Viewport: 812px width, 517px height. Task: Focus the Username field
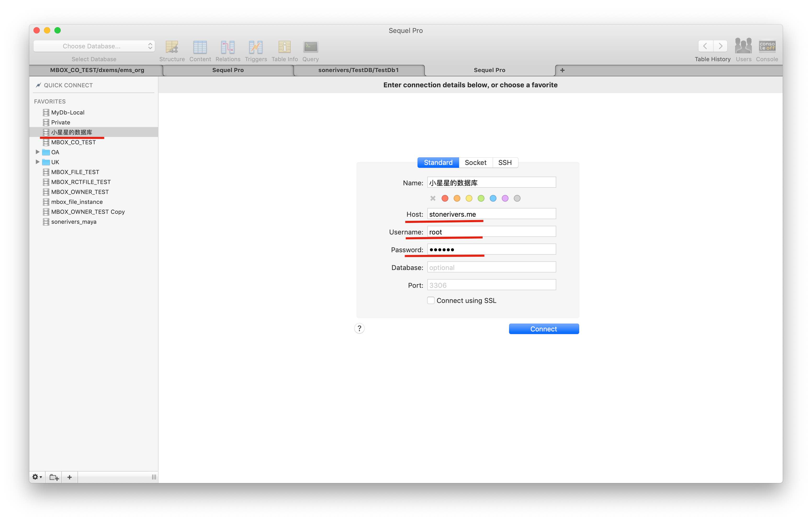491,232
